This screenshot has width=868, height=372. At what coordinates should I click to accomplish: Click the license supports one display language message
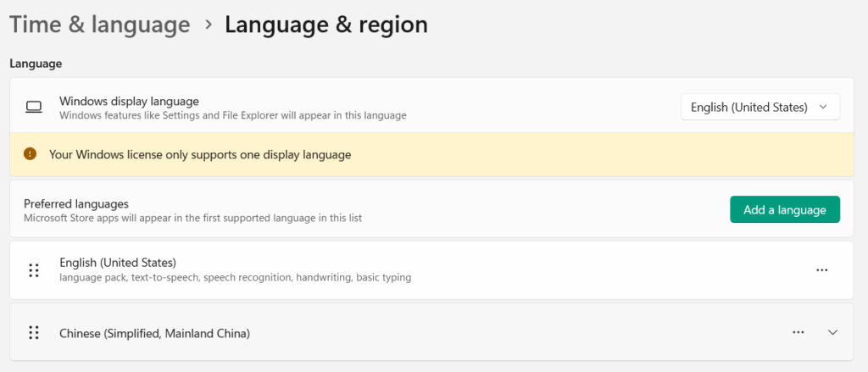pyautogui.click(x=200, y=154)
